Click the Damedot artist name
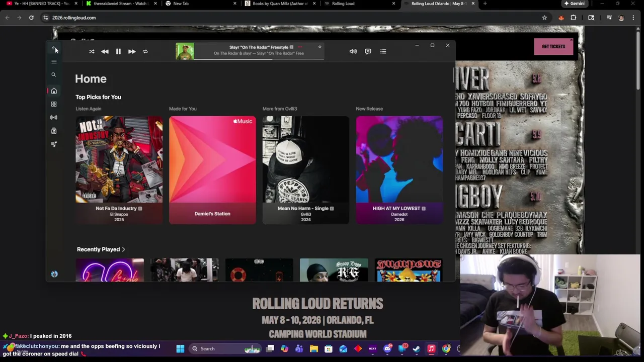Image resolution: width=644 pixels, height=362 pixels. click(399, 214)
